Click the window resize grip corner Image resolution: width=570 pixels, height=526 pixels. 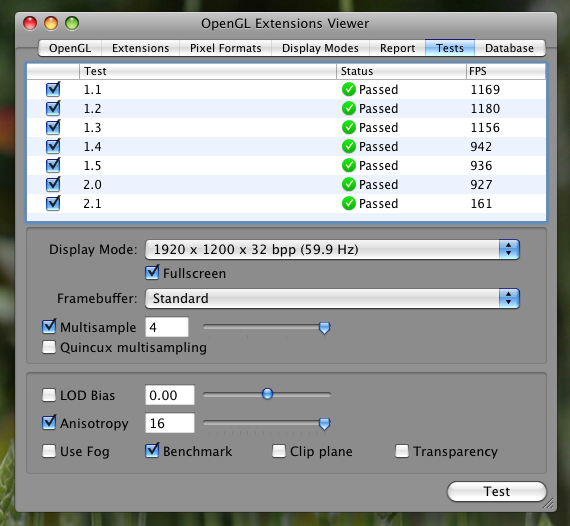548,503
